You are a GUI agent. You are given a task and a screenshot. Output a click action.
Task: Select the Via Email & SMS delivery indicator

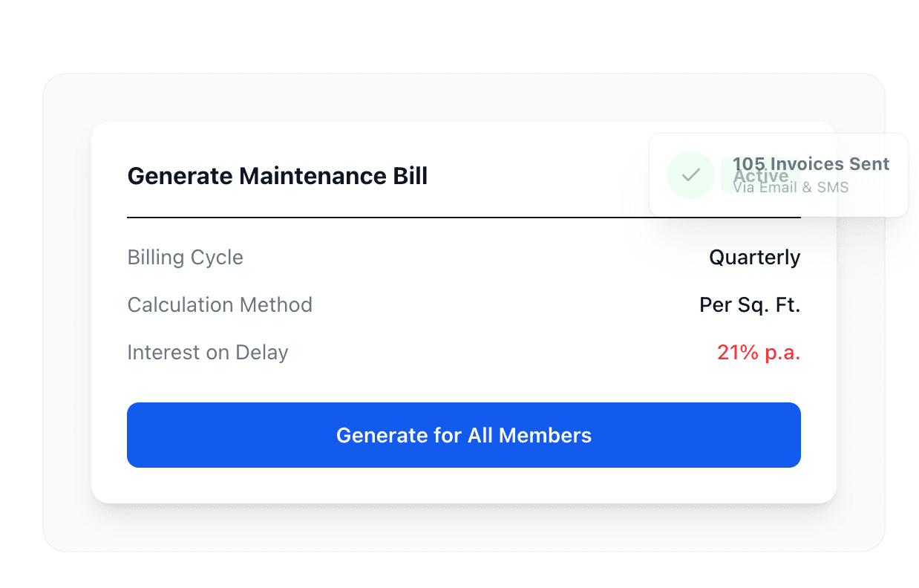791,187
